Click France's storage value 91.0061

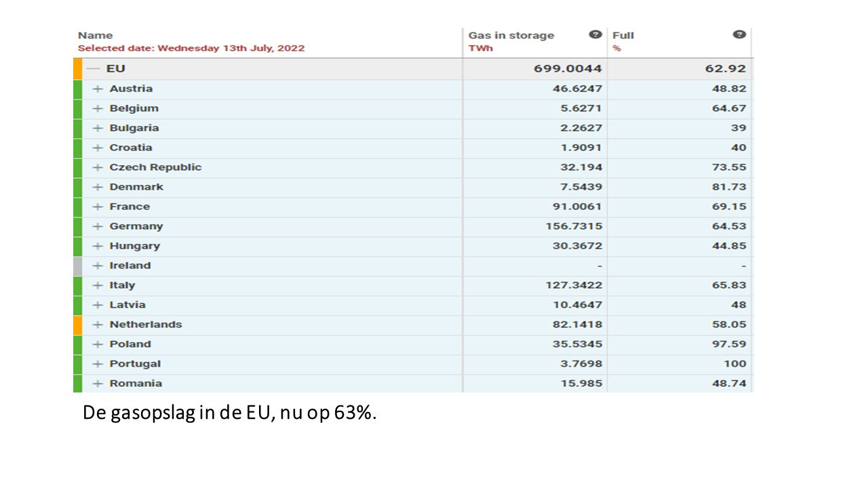577,207
